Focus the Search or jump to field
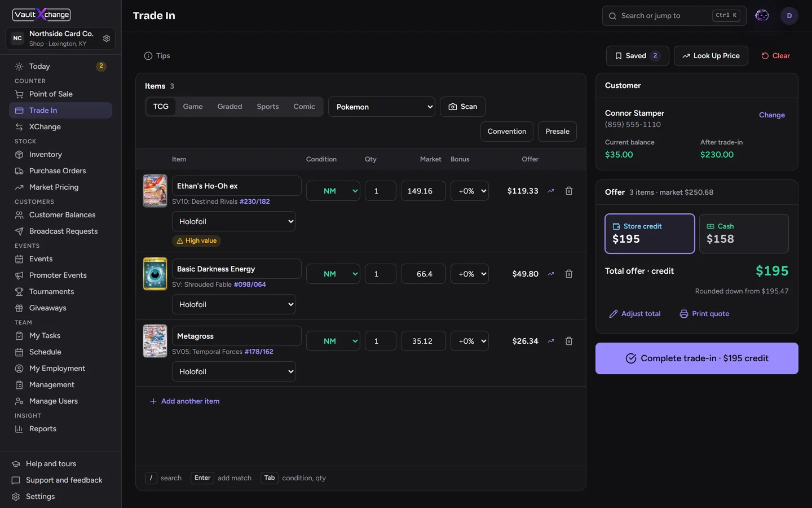Screen dimensions: 812x508 674,16
